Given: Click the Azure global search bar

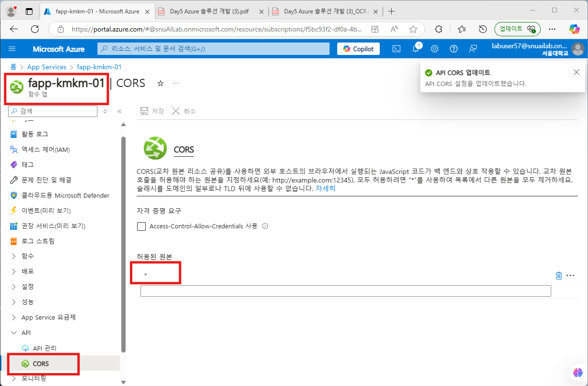Looking at the screenshot, I should [x=213, y=49].
